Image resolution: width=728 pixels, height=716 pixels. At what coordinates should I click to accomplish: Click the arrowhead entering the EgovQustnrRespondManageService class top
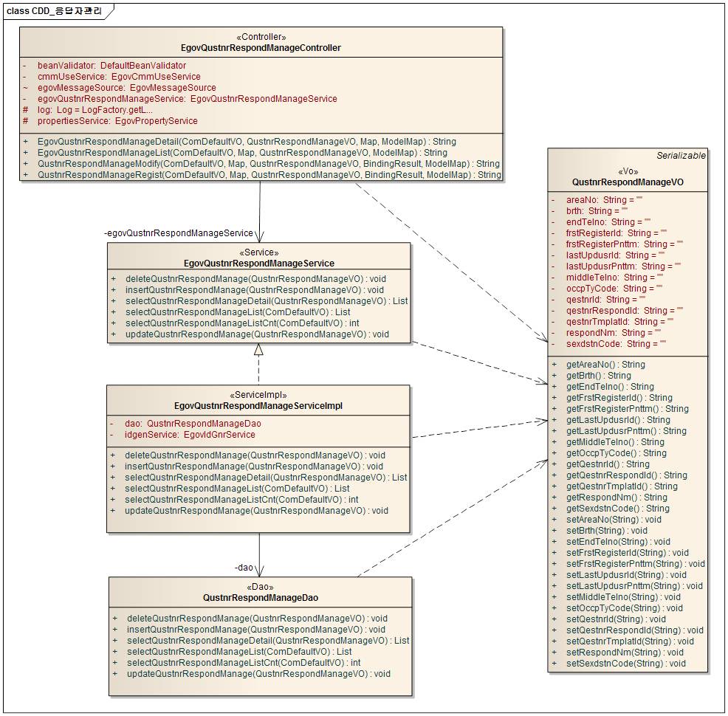259,237
